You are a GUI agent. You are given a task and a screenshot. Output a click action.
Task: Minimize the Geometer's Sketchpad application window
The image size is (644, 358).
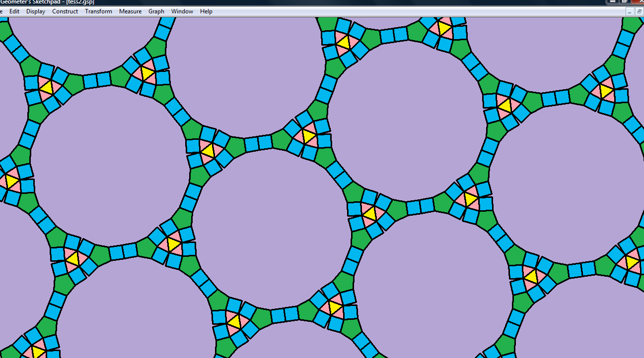pyautogui.click(x=612, y=1)
